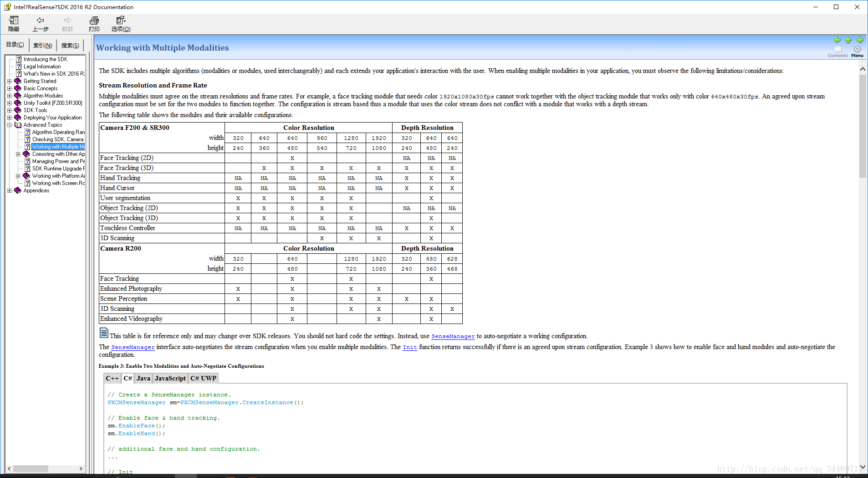Follow the Init function link
The width and height of the screenshot is (868, 478).
[409, 347]
